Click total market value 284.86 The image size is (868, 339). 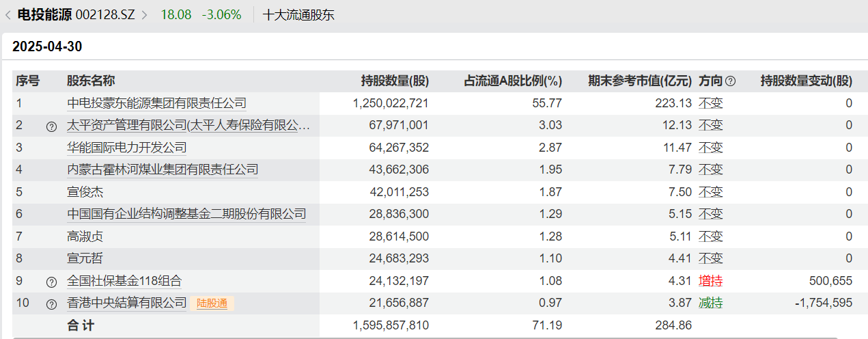pyautogui.click(x=675, y=325)
